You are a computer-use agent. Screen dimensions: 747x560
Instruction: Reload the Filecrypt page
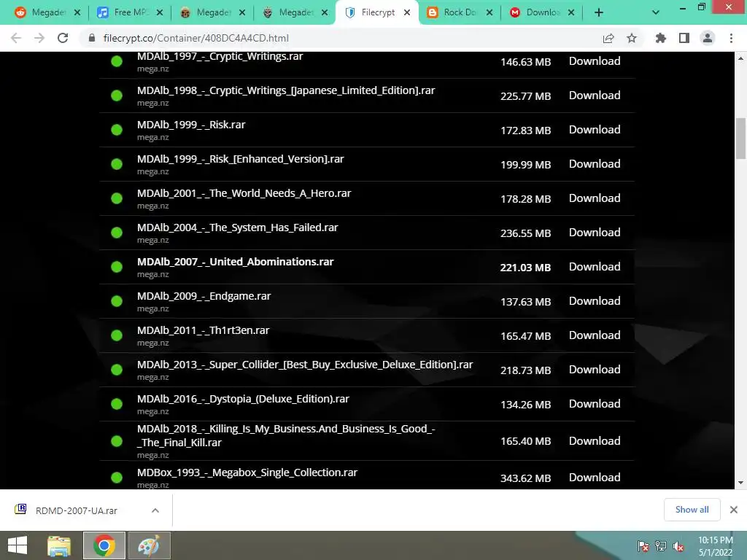[x=63, y=38]
